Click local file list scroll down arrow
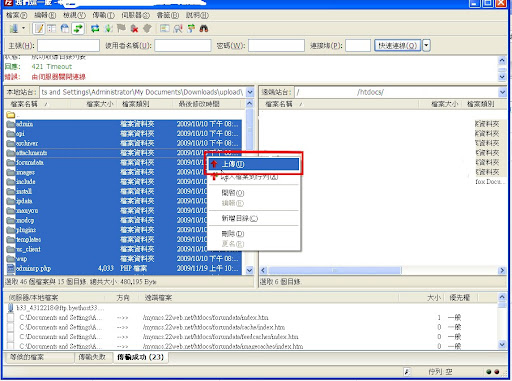 (x=249, y=270)
